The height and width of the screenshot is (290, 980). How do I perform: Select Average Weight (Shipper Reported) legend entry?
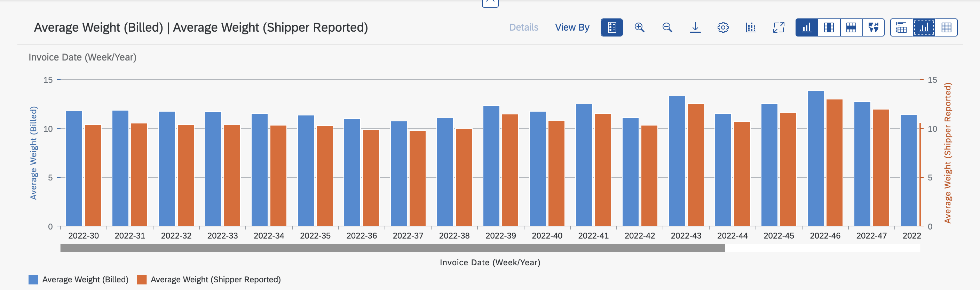209,279
